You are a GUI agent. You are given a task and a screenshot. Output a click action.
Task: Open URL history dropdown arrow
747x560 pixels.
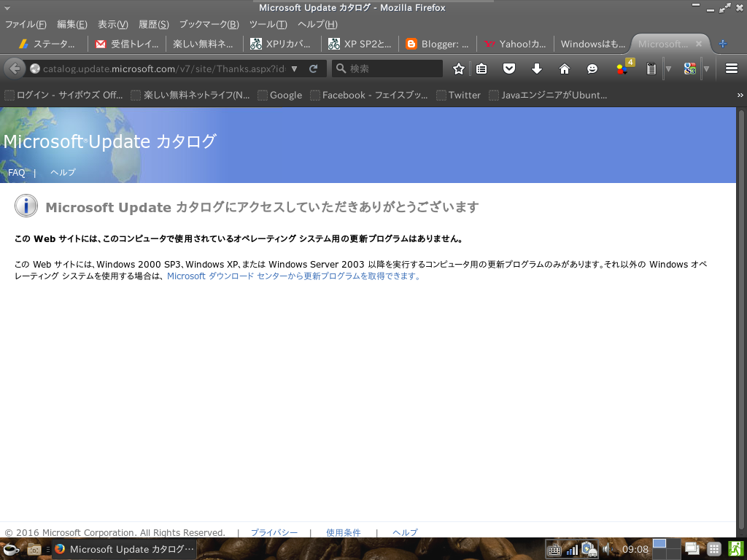[295, 69]
